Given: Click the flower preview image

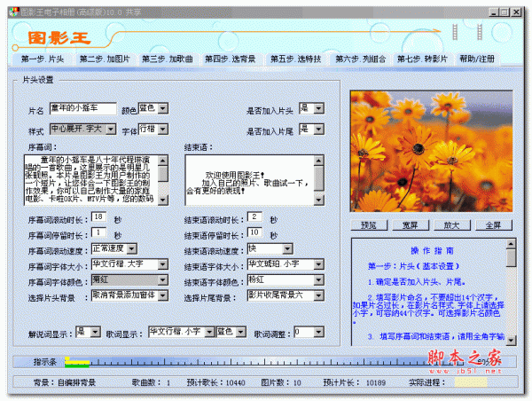Looking at the screenshot, I should [x=431, y=151].
